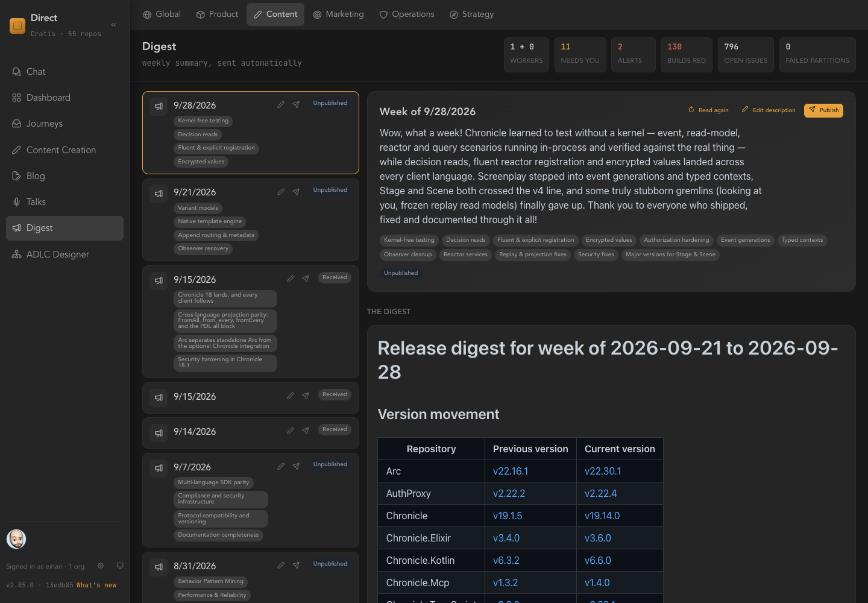Open Talks in sidebar
868x603 pixels.
tap(64, 202)
